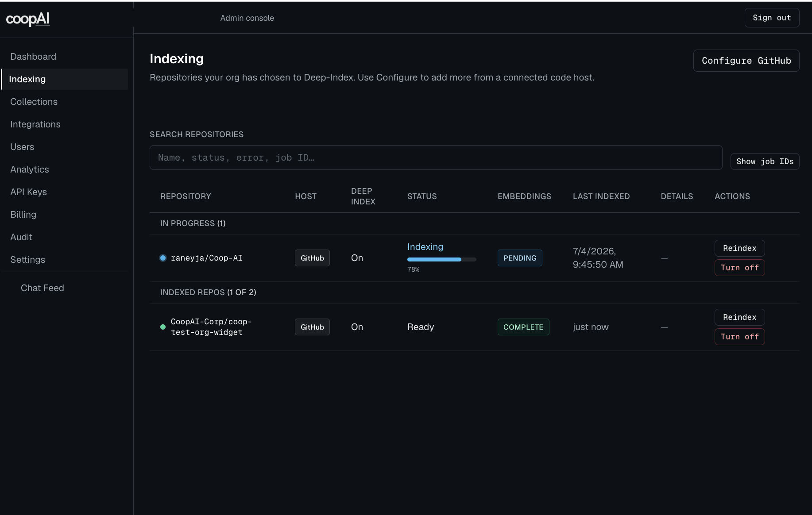Click Admin console header text
Viewport: 812px width, 515px height.
[247, 18]
